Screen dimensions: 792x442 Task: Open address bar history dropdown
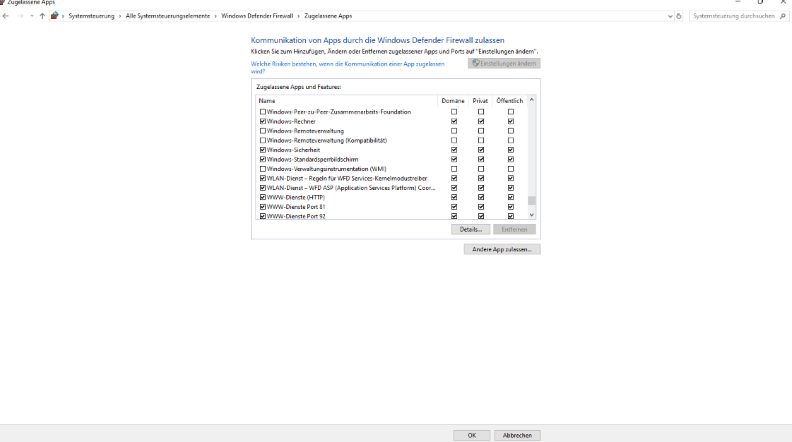[670, 16]
